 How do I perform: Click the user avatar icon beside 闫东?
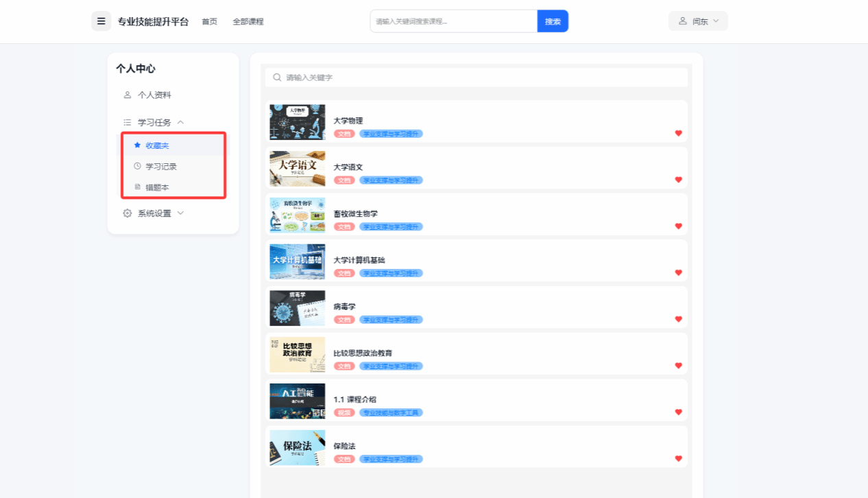(x=682, y=21)
